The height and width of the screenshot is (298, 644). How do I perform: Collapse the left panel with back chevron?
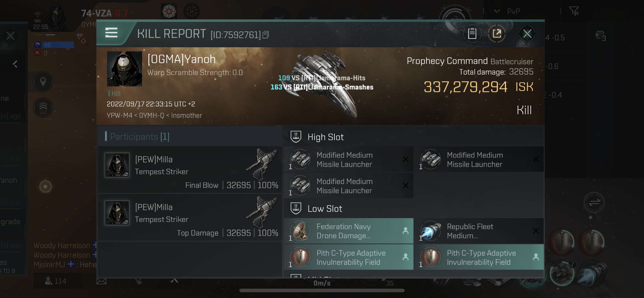click(15, 64)
